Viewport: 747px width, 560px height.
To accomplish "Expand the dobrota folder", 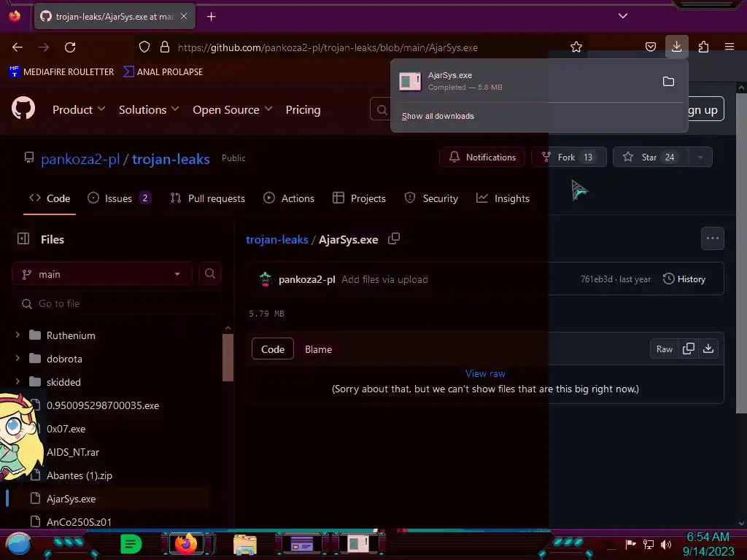I will (x=18, y=357).
